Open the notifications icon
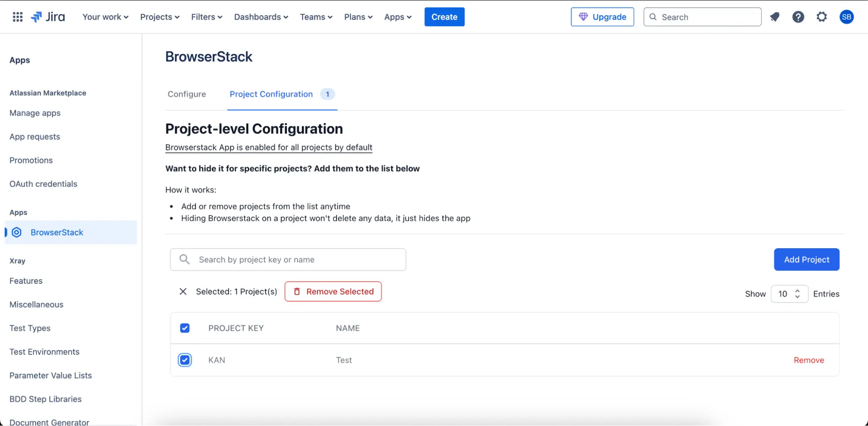This screenshot has width=868, height=426. click(775, 17)
